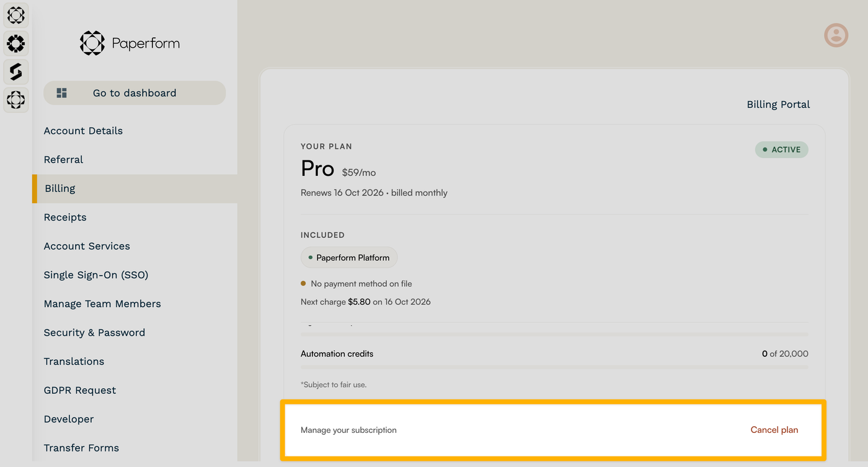Image resolution: width=868 pixels, height=467 pixels.
Task: Open Account Details settings
Action: coord(83,131)
